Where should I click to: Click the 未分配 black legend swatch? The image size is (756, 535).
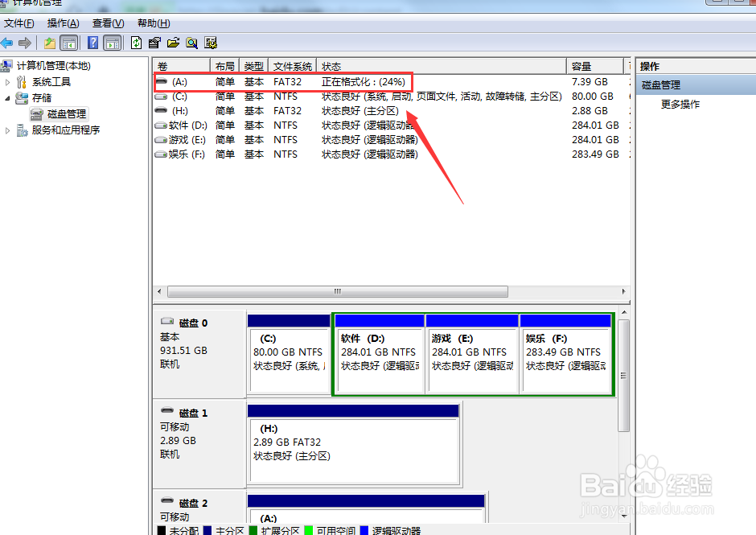tap(162, 530)
